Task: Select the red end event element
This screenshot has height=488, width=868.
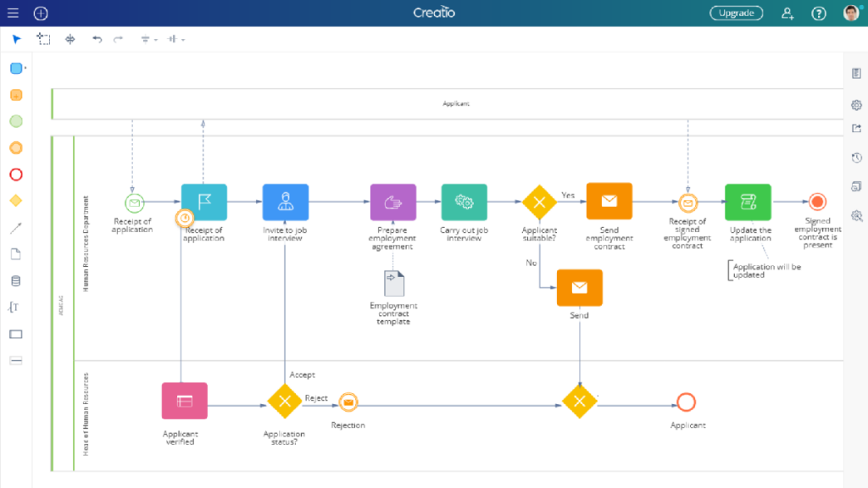Action: point(16,175)
